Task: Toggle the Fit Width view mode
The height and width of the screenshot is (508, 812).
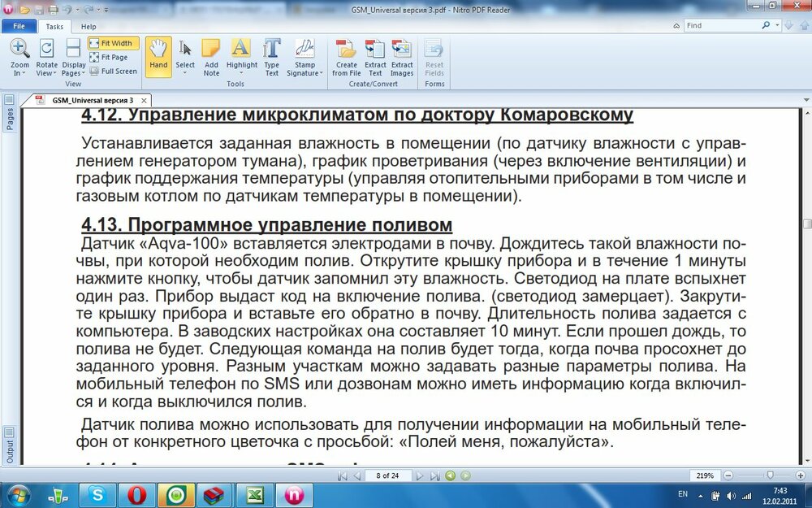Action: coord(114,43)
